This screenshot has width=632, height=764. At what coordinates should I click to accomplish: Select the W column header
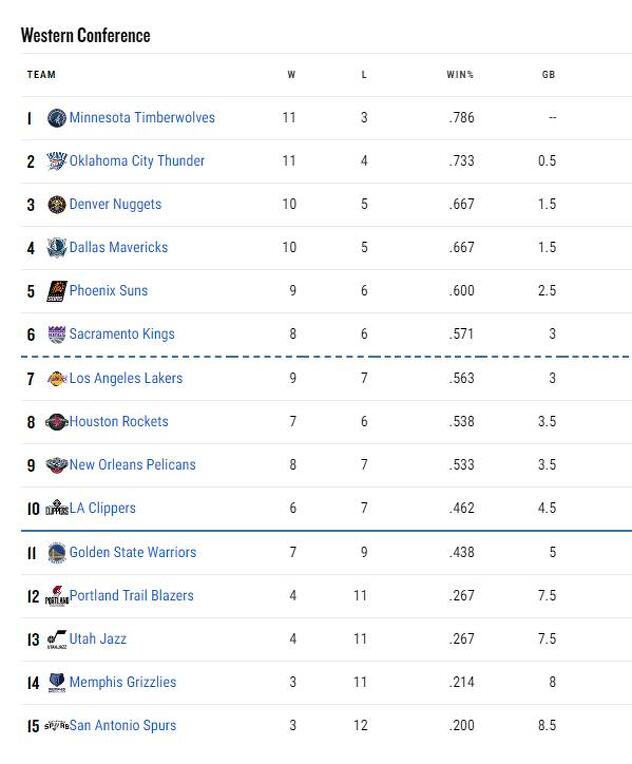[x=291, y=75]
